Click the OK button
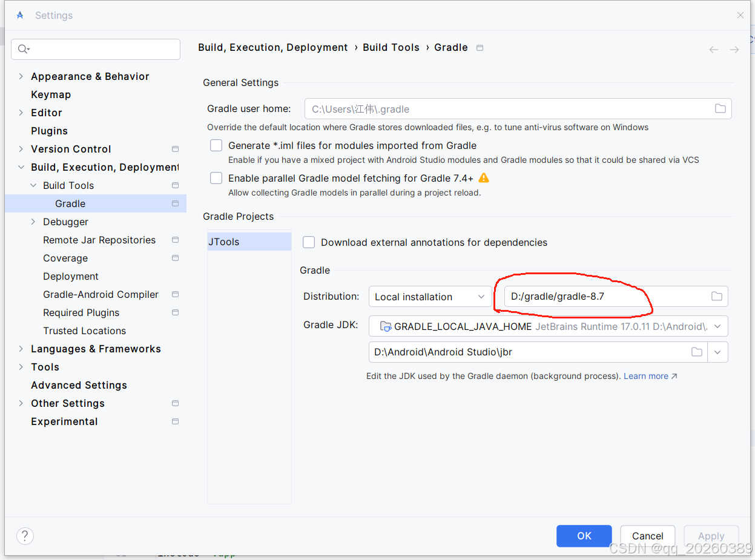Viewport: 755px width, 560px height. [x=584, y=536]
